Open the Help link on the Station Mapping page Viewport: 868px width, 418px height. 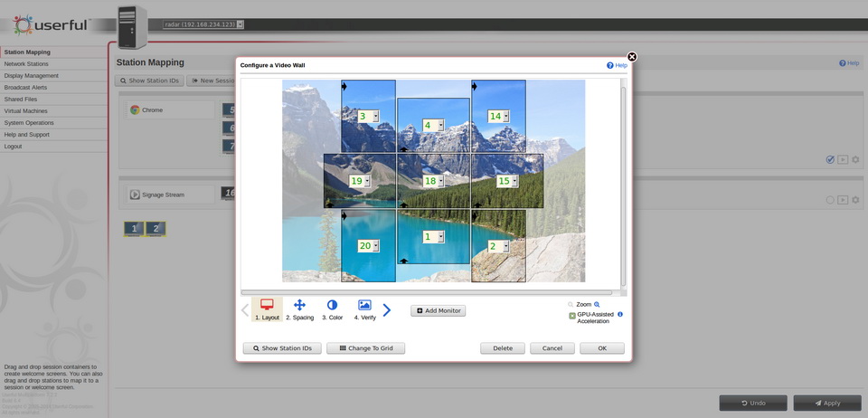point(849,63)
